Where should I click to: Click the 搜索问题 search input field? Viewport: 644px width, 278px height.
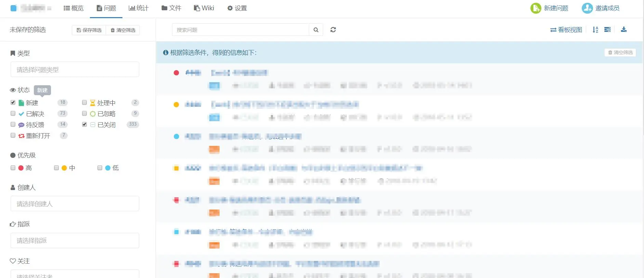240,30
